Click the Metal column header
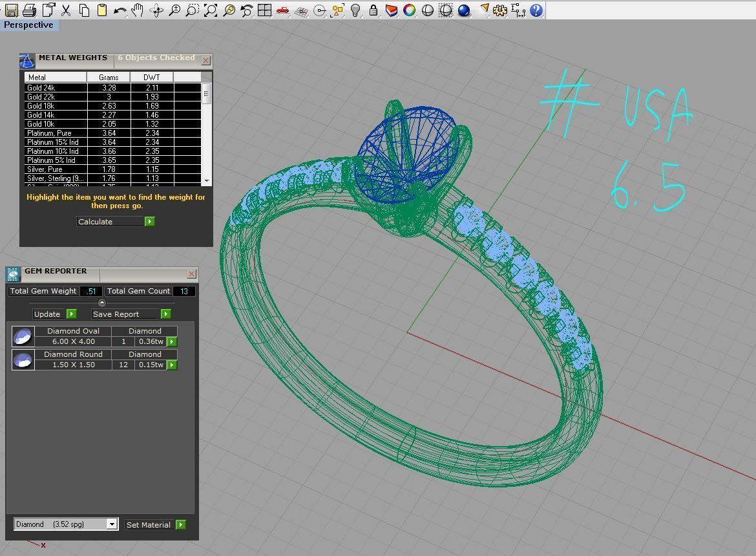The width and height of the screenshot is (756, 556). pos(56,77)
